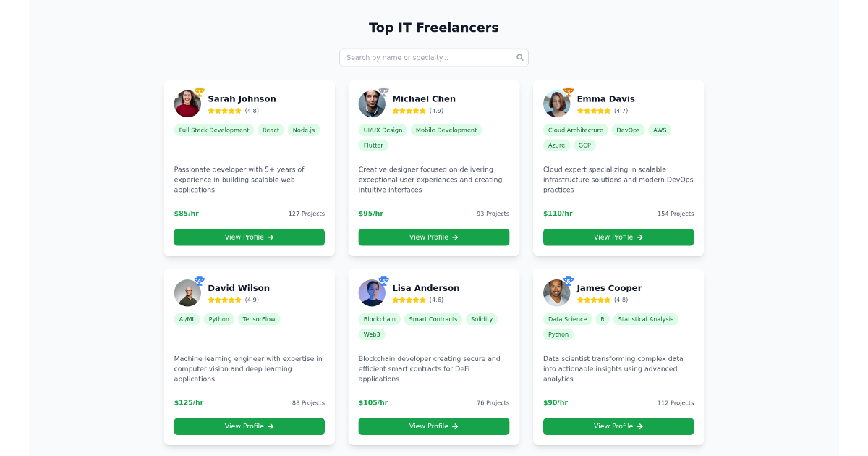Viewport: 868px width, 456px height.
Task: Click View Profile on Lisa Anderson's card
Action: (x=434, y=426)
